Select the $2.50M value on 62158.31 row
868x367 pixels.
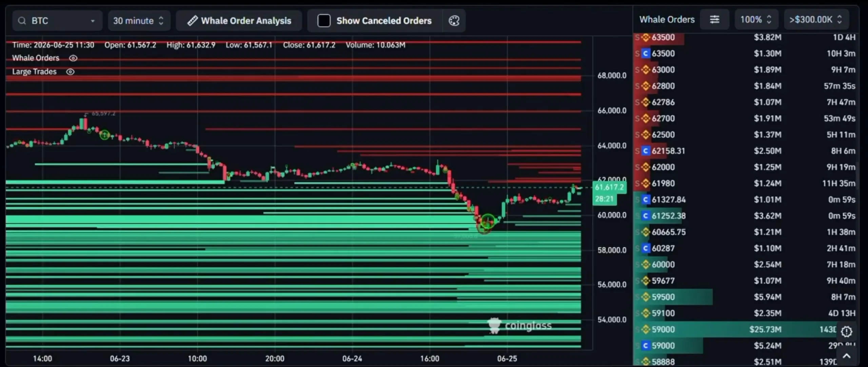(x=768, y=151)
